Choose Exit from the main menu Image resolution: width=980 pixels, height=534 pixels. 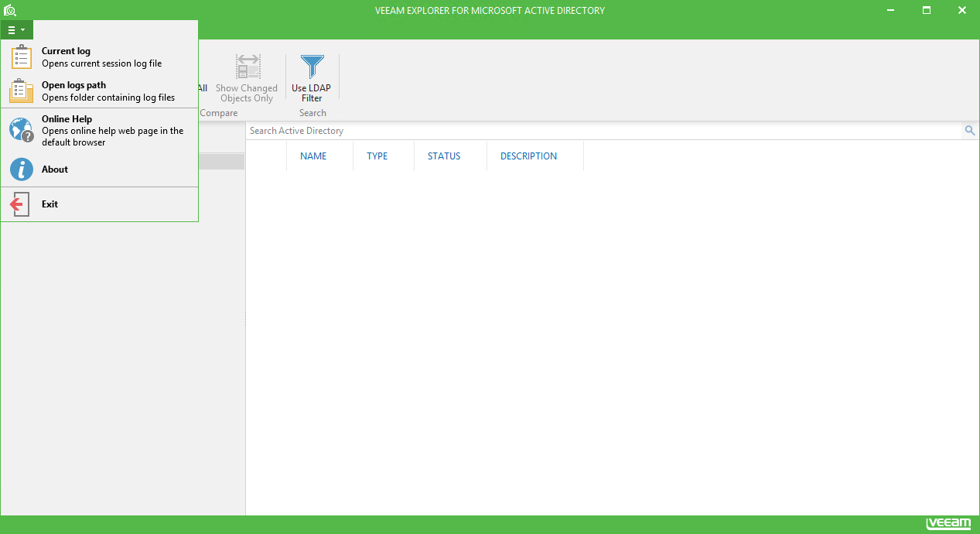click(99, 204)
